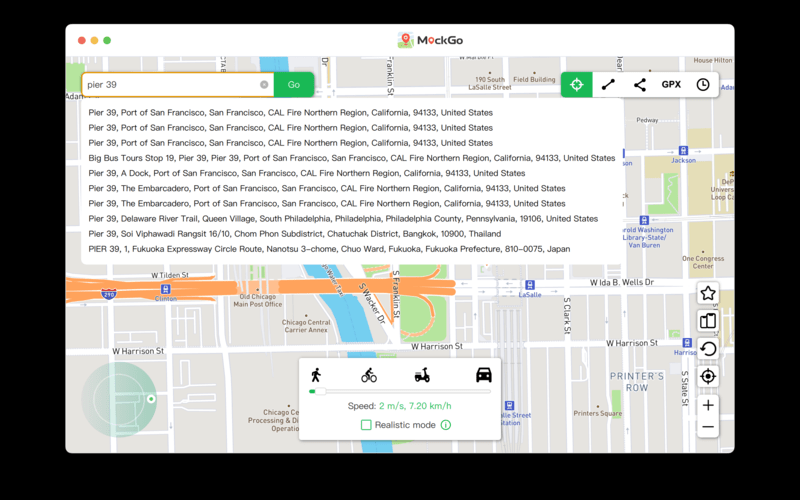This screenshot has height=500, width=800.
Task: Clear the search field text
Action: [264, 85]
